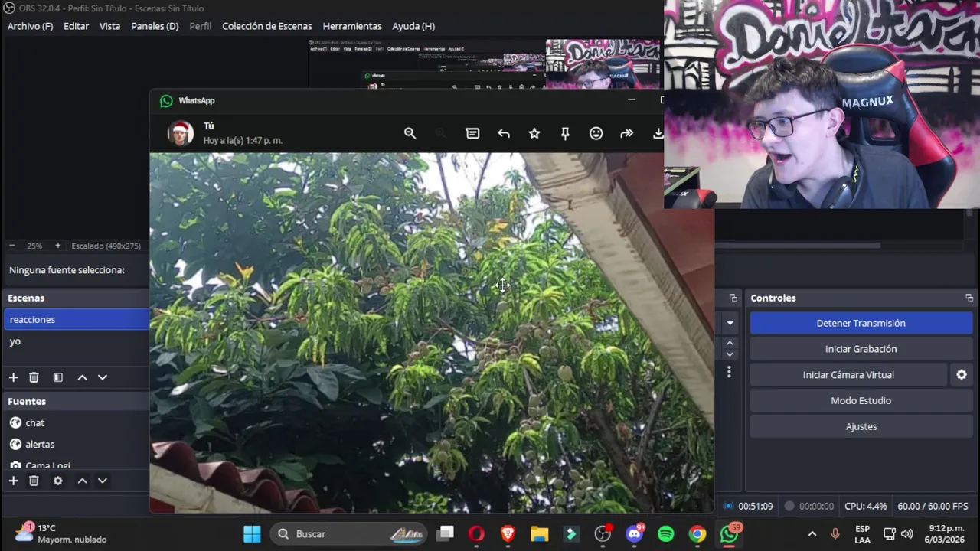The image size is (980, 551).
Task: Click the up arrow of the stepper beside Controles
Action: point(730,344)
